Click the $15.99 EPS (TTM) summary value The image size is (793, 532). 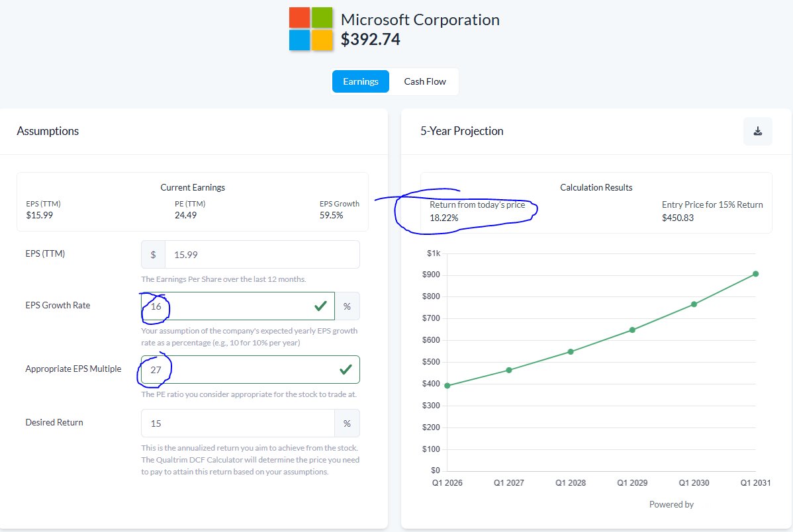click(40, 215)
